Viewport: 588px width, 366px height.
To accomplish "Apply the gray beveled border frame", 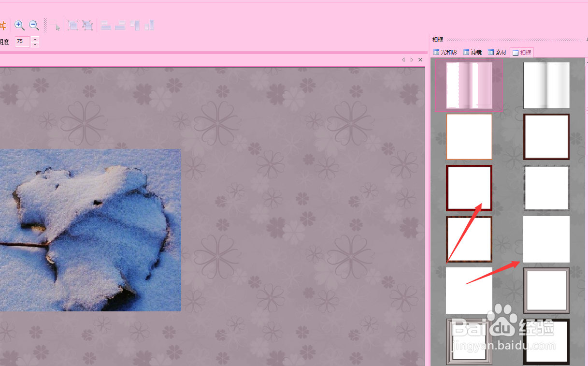I will point(546,291).
